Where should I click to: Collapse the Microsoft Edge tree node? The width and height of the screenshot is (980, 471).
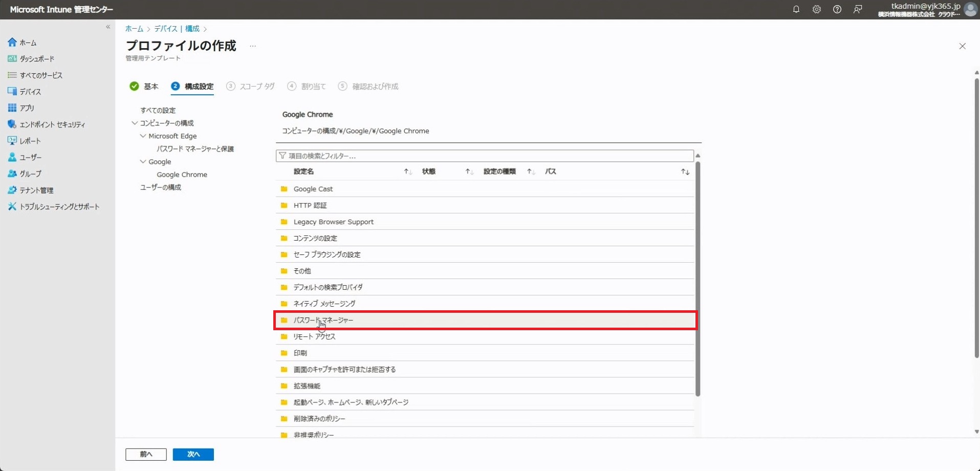143,136
